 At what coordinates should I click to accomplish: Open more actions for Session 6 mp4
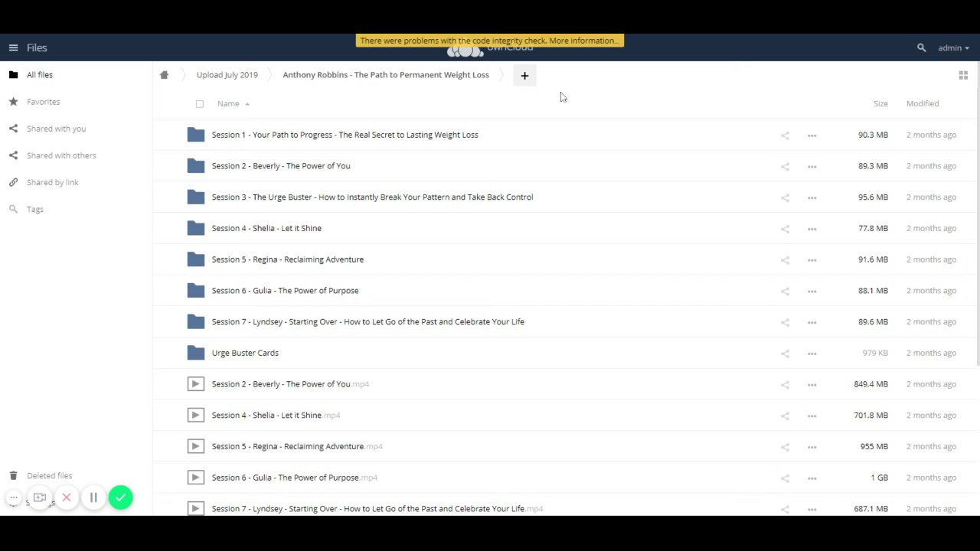pos(812,478)
